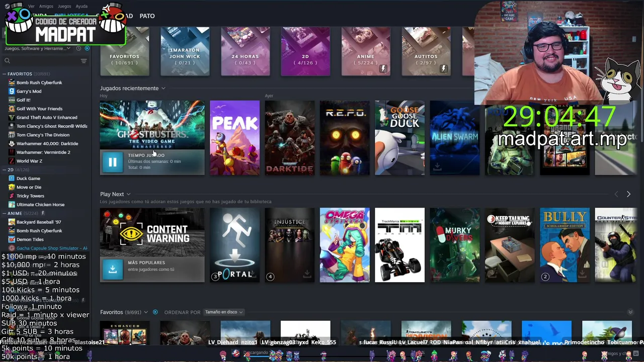Viewport: 644px width, 362px height.
Task: Open the Portal game tile
Action: (x=234, y=245)
